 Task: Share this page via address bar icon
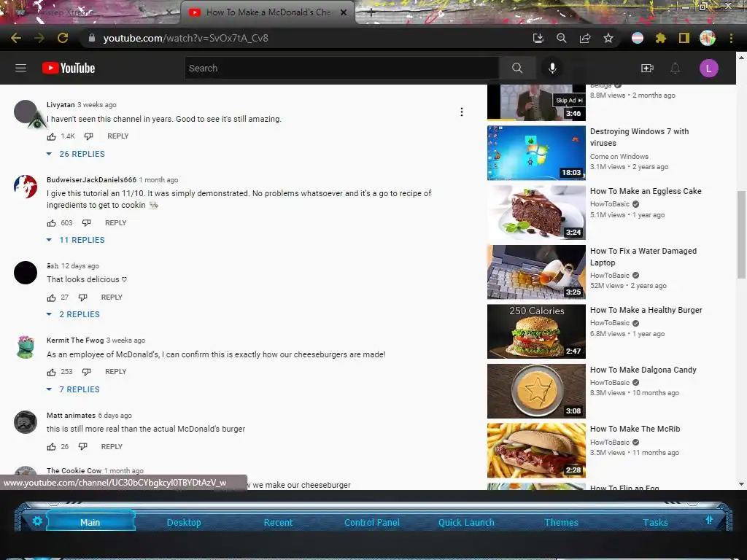(x=585, y=38)
